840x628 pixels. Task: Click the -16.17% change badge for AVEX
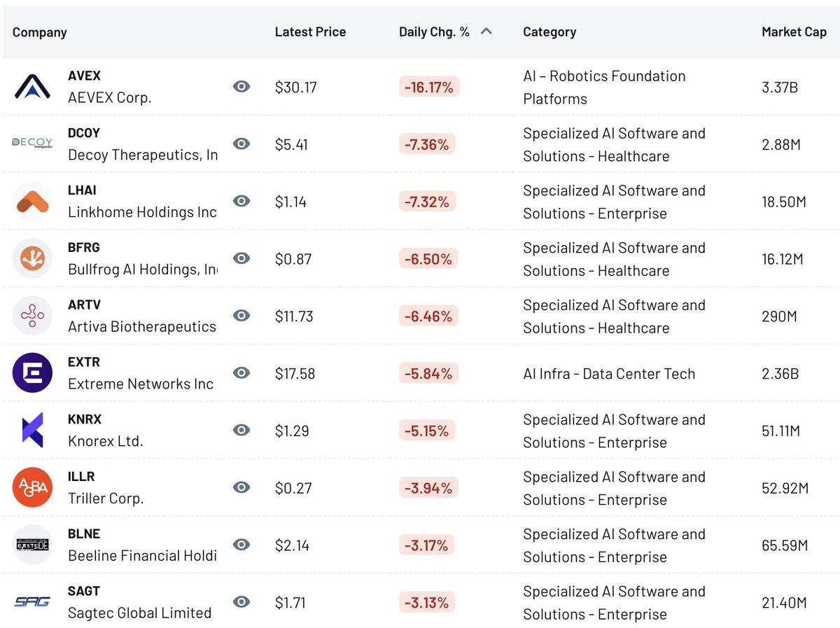pos(428,86)
